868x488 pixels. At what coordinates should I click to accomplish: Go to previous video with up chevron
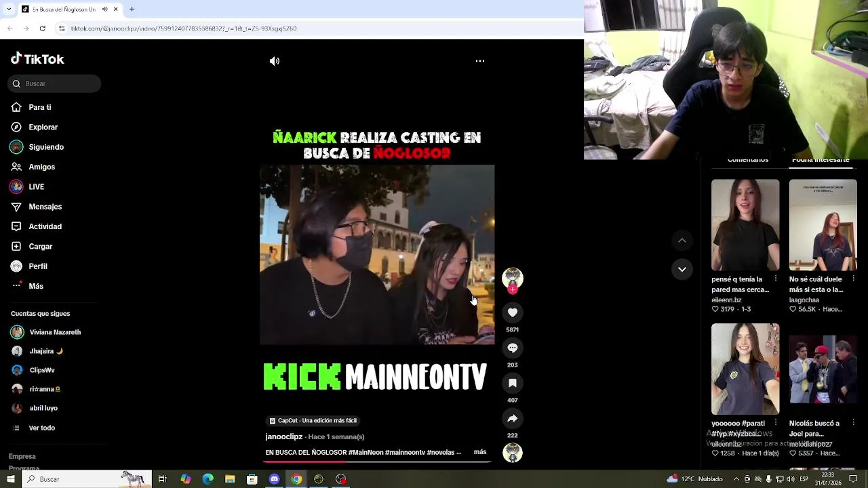pyautogui.click(x=682, y=241)
